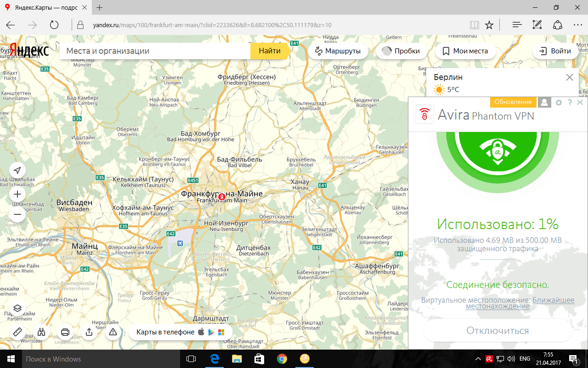Select the ruler distance measurement tool

17,332
